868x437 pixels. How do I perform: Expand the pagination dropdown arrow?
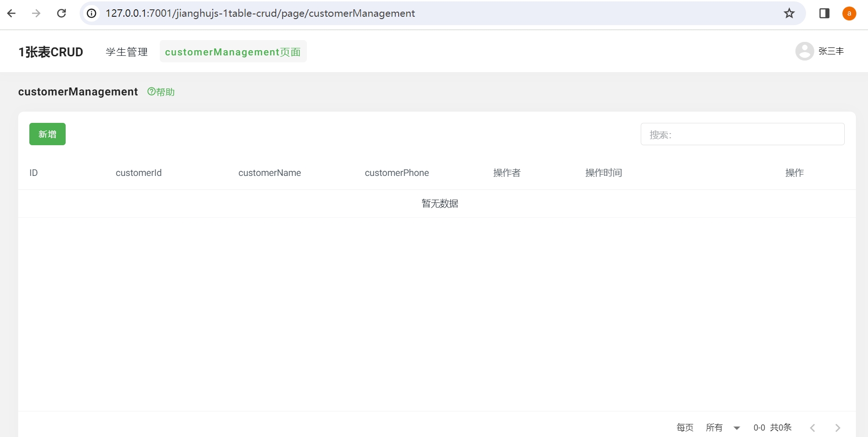(736, 428)
